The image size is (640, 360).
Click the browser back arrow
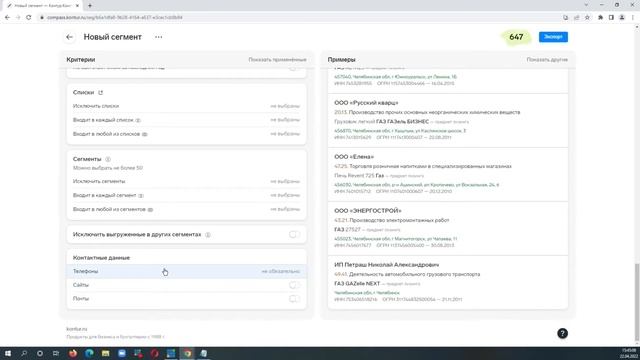[x=7, y=18]
